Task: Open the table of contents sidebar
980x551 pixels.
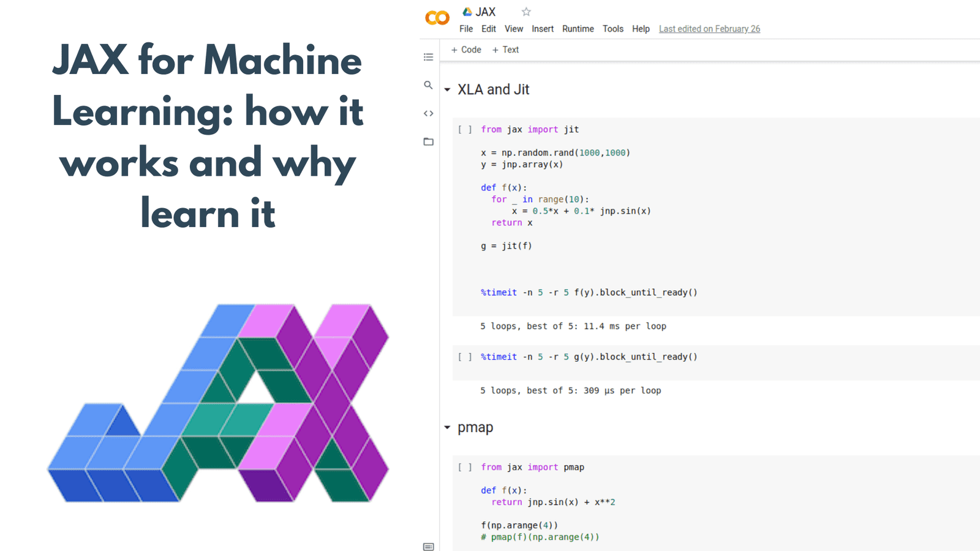Action: click(428, 56)
